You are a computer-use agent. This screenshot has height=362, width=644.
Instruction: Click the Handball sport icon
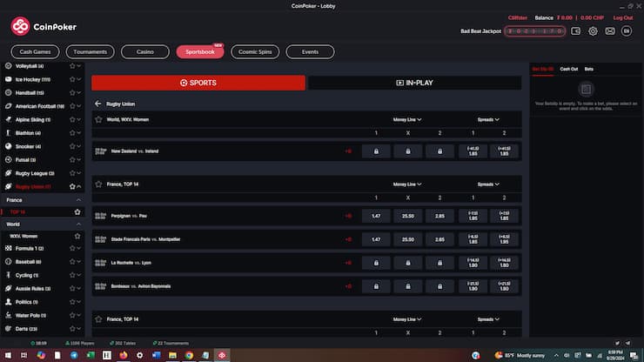(8, 93)
